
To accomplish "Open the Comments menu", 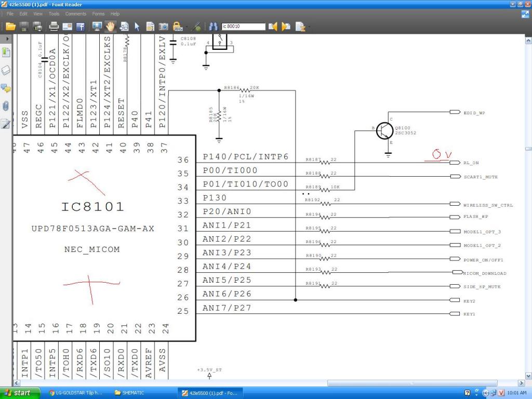I will (x=76, y=14).
